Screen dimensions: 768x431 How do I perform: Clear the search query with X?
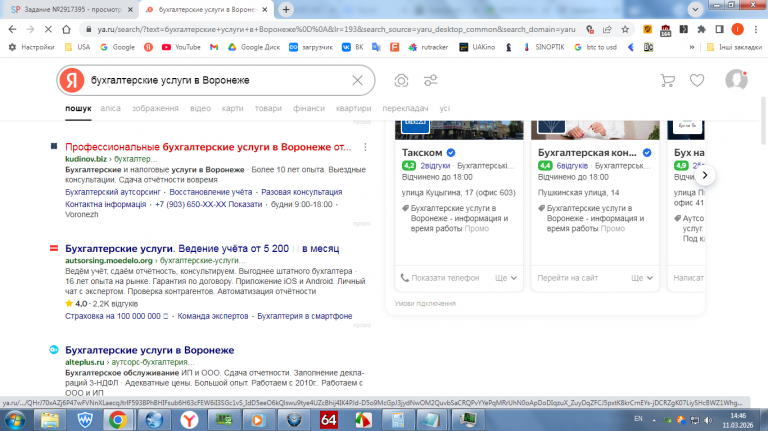[358, 80]
